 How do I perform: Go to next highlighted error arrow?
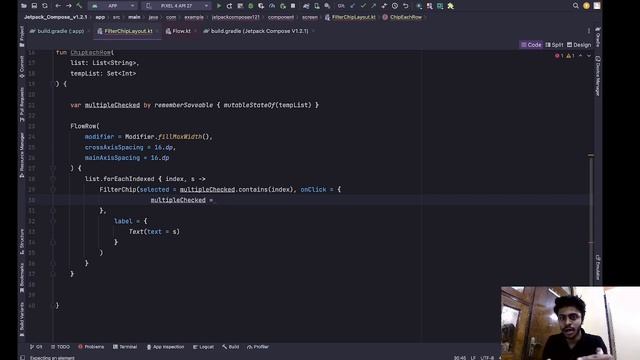[x=589, y=56]
